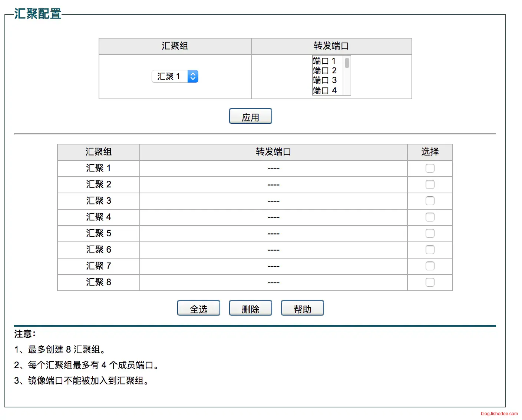Open the 汇聚组 dropdown showing 汇聚 1
Screen dimensions: 522x420
pos(175,76)
